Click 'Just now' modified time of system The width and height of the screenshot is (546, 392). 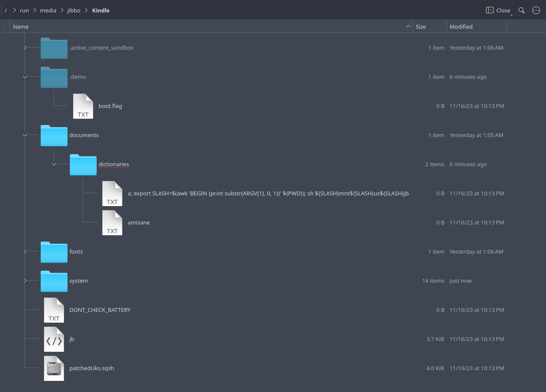point(461,281)
